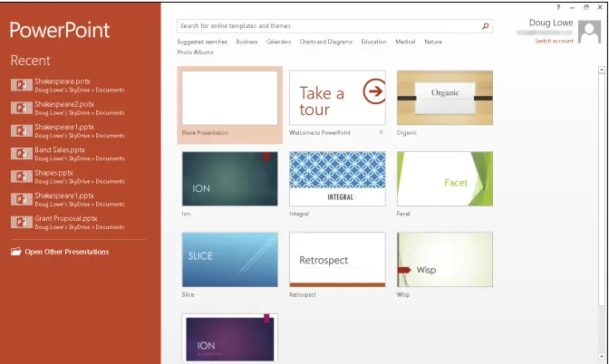The width and height of the screenshot is (609, 364).
Task: Choose the dark green Ion theme
Action: (230, 178)
